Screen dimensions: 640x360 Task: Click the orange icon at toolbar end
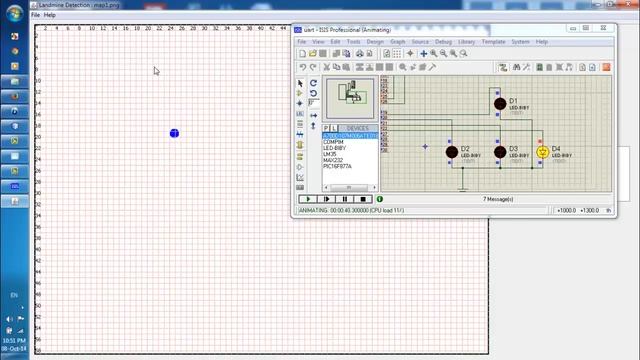606,67
